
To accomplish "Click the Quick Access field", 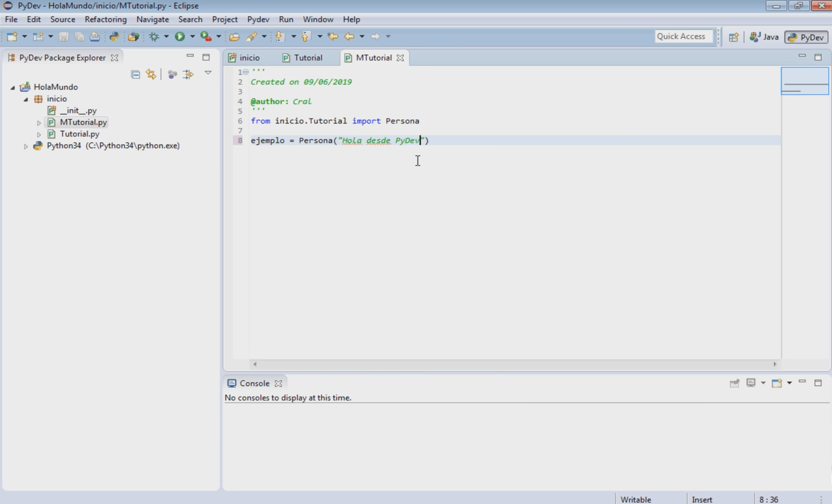I will pyautogui.click(x=683, y=36).
